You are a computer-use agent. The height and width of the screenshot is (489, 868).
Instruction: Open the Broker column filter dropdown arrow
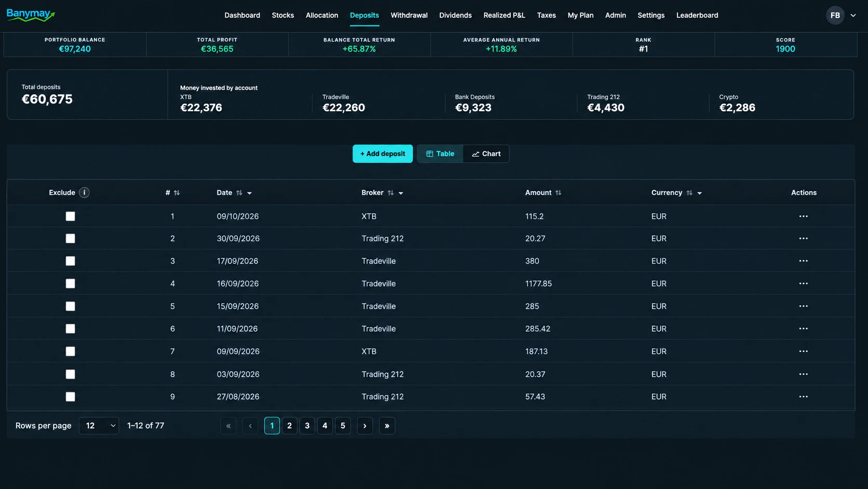pyautogui.click(x=401, y=193)
